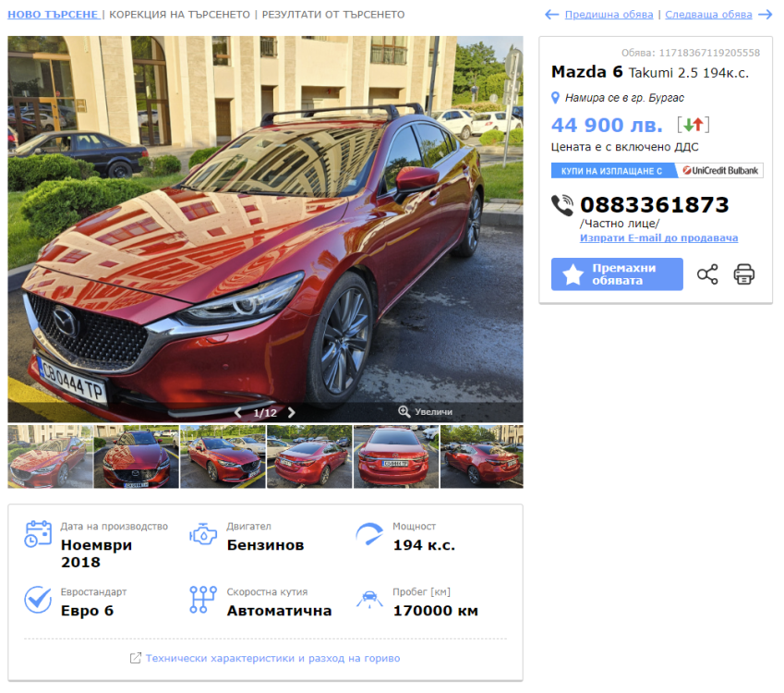The width and height of the screenshot is (784, 693).
Task: Open Следваща обява link
Action: tap(708, 15)
